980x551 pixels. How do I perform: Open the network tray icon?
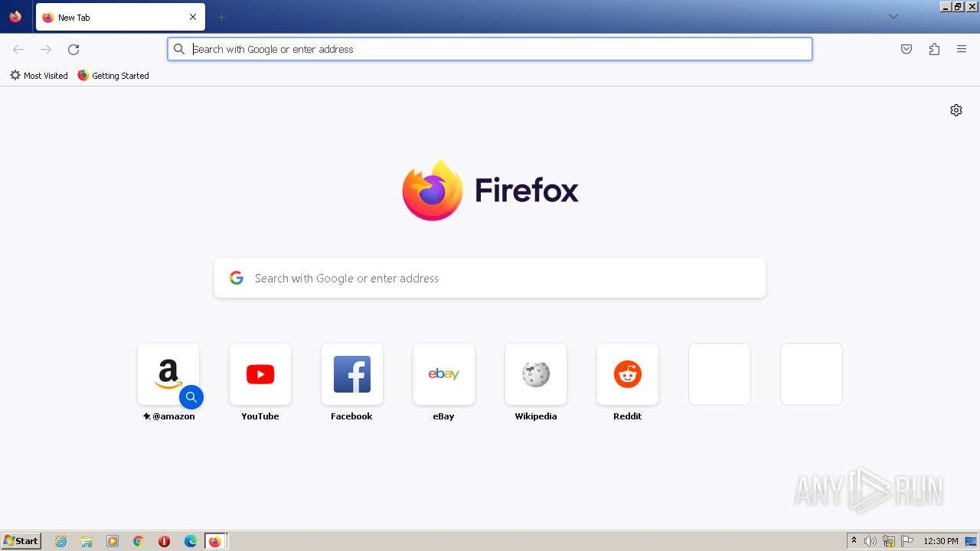tap(889, 541)
